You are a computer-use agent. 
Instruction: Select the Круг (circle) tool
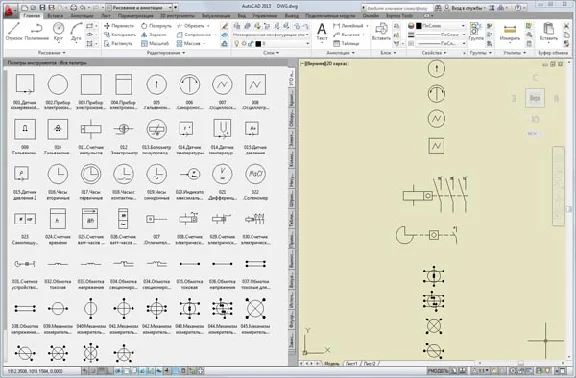click(58, 31)
